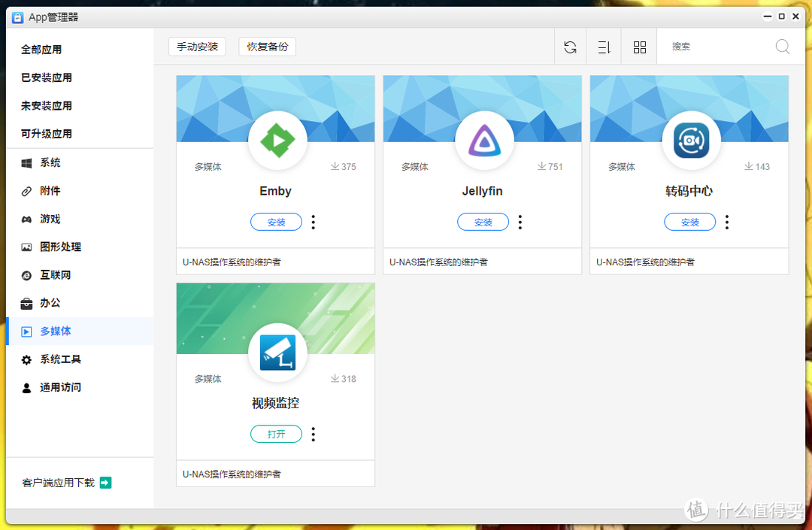Click 打开 to launch 视频监控
This screenshot has width=812, height=530.
276,434
